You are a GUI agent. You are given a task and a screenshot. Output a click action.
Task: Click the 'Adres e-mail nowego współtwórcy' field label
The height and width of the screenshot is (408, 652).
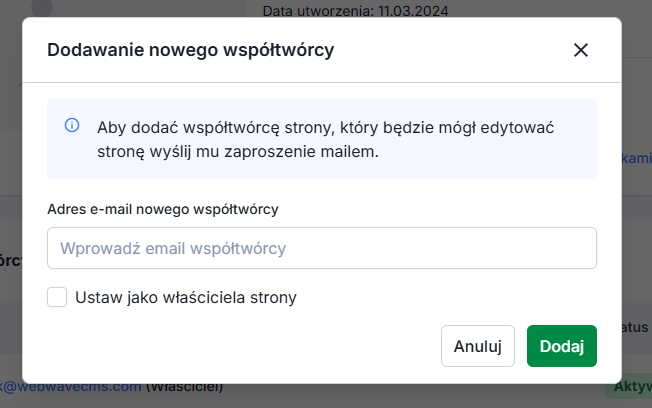162,209
